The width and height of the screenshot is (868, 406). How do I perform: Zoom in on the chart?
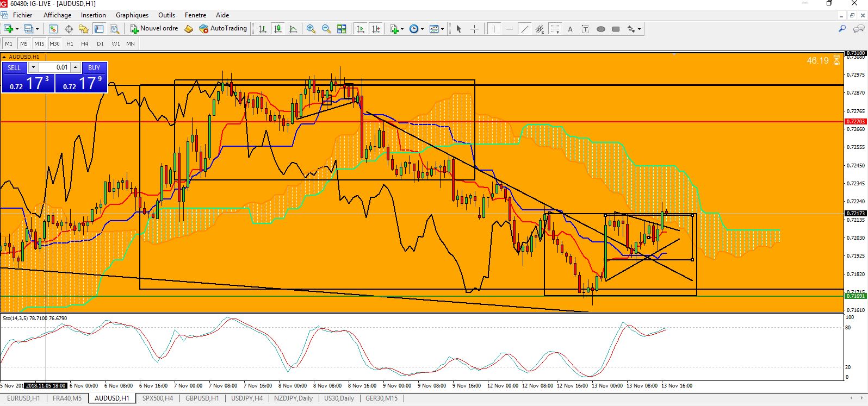pyautogui.click(x=311, y=29)
